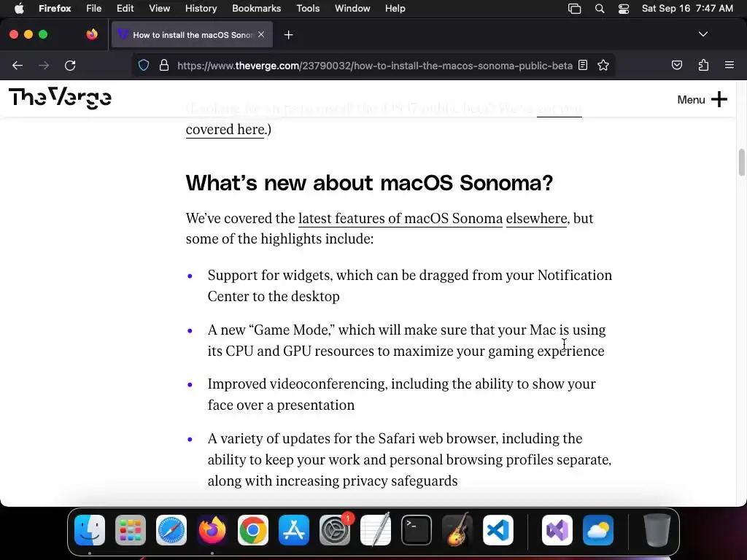Show date and time notification panel
Screen dimensions: 747x560
point(687,9)
